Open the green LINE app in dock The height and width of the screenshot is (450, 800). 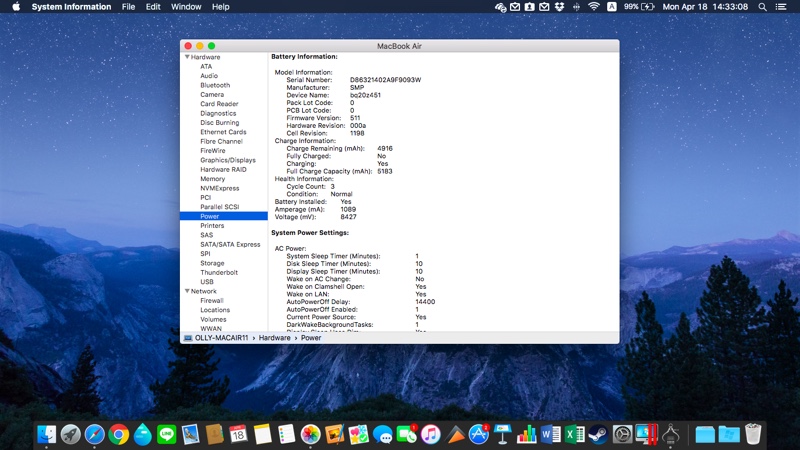[x=166, y=435]
